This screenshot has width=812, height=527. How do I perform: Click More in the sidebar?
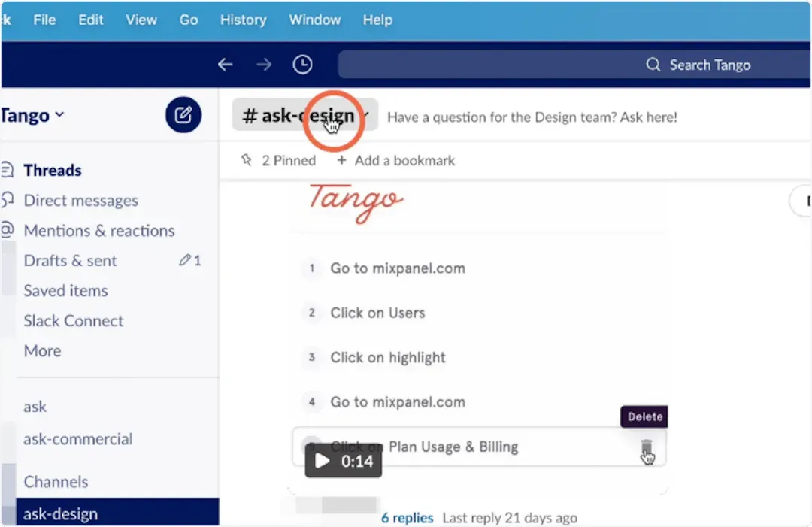(42, 350)
